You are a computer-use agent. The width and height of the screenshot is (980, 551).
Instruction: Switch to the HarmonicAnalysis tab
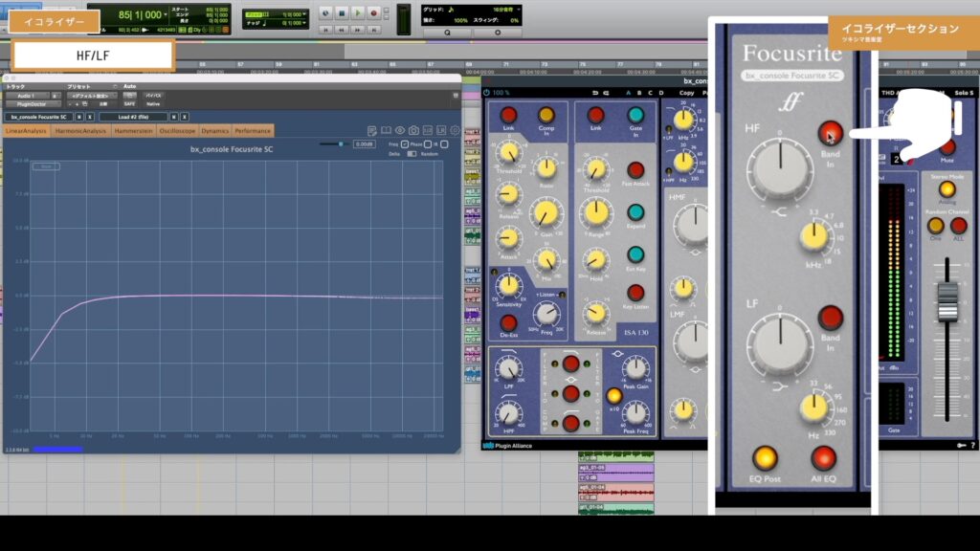pyautogui.click(x=80, y=130)
